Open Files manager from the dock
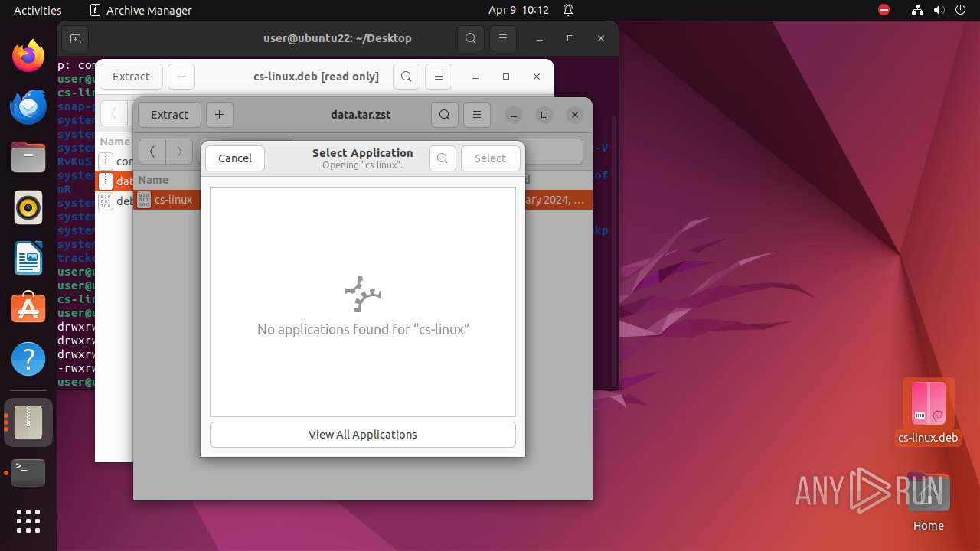Image resolution: width=980 pixels, height=551 pixels. pos(28,157)
